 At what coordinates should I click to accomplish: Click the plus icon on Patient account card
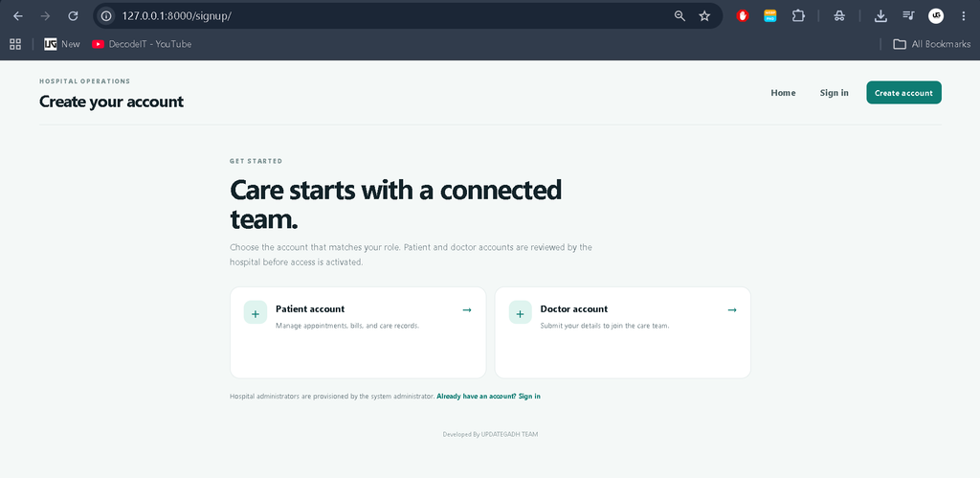(255, 312)
